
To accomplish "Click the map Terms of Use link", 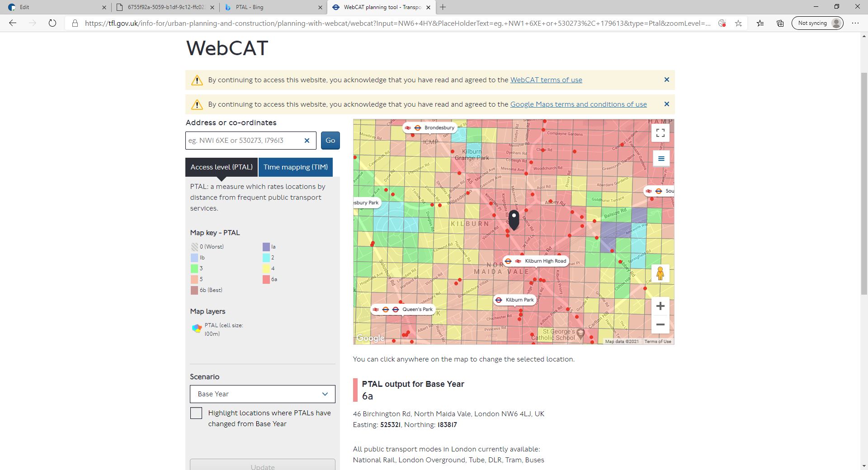I will (x=658, y=342).
